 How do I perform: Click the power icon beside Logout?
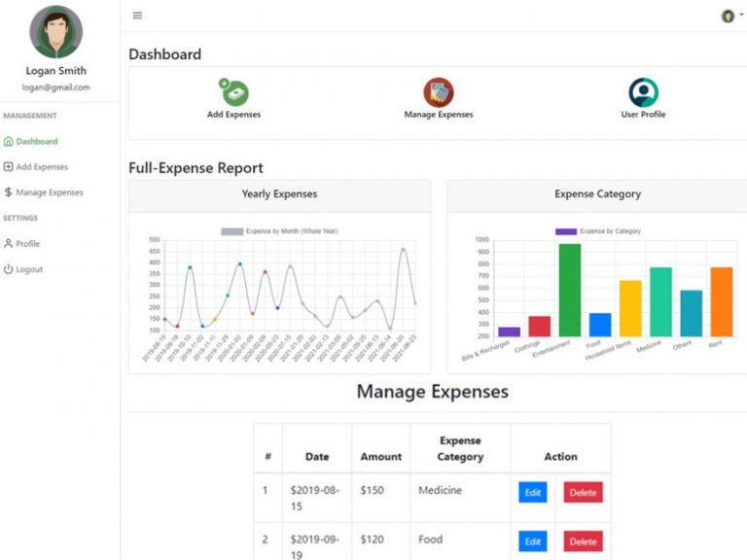9,269
